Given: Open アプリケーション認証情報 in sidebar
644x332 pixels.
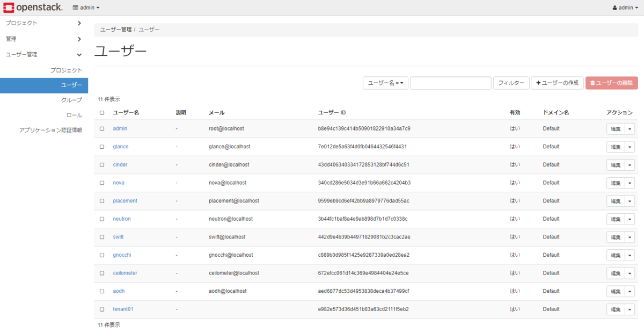Looking at the screenshot, I should (50, 130).
